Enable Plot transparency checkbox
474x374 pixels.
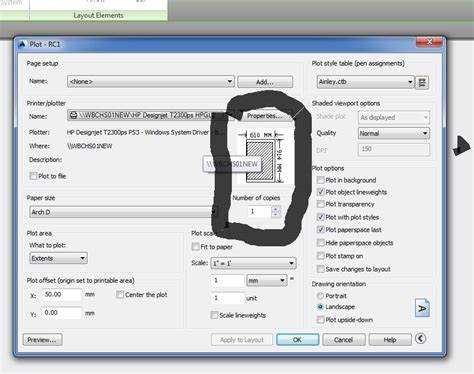pyautogui.click(x=320, y=204)
